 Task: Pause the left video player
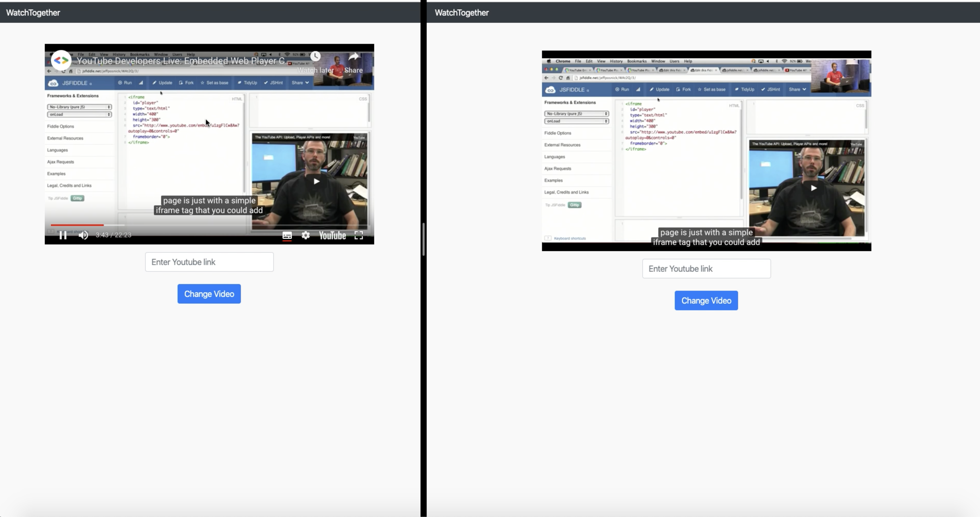pos(63,235)
